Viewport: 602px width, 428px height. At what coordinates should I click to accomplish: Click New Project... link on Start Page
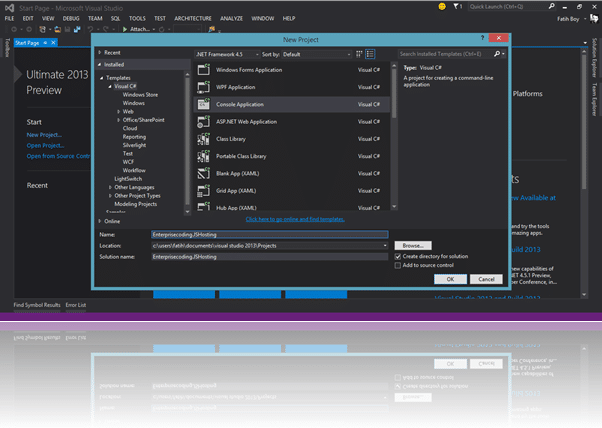click(x=44, y=135)
